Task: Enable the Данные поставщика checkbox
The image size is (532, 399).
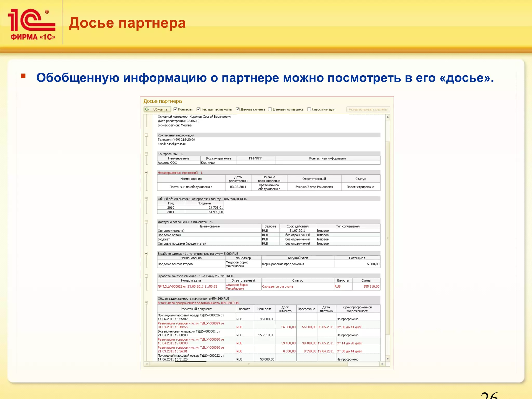Action: [x=270, y=109]
